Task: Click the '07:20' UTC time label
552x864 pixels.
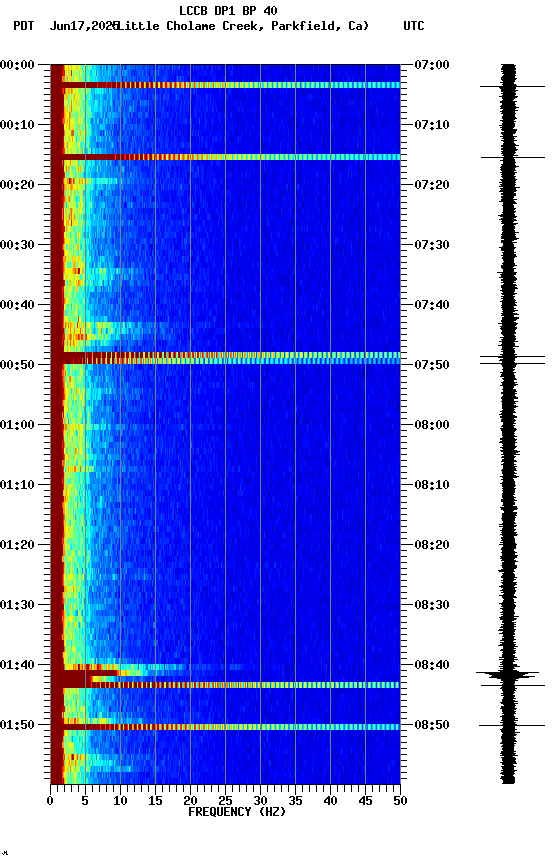Action: pyautogui.click(x=432, y=185)
